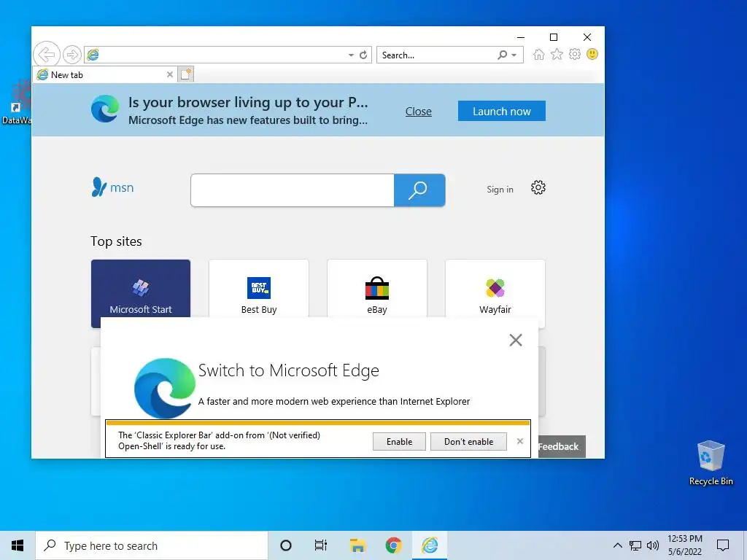747x560 pixels.
Task: Click the Internet Explorer icon in address bar
Action: [x=93, y=55]
